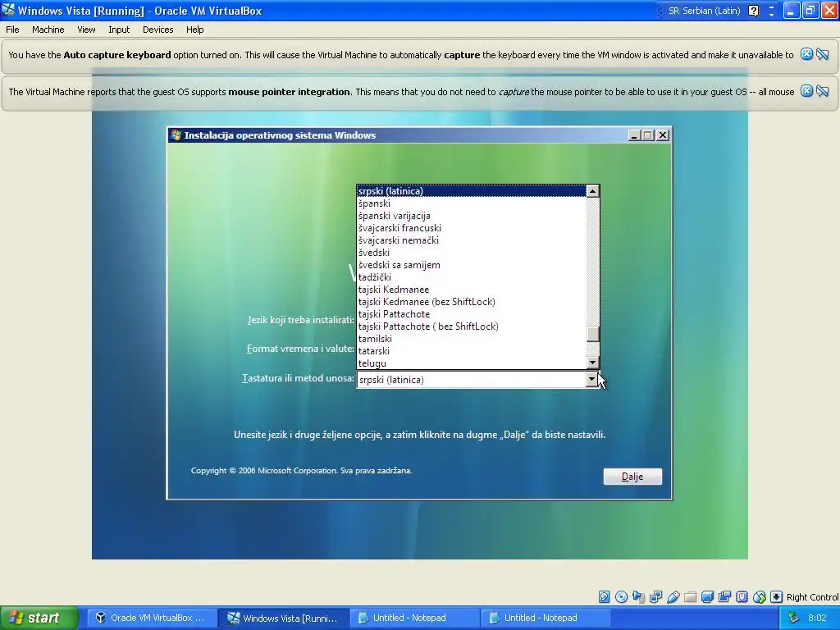Click Windows Vista [Running] taskbar item
The image size is (840, 630).
[282, 618]
